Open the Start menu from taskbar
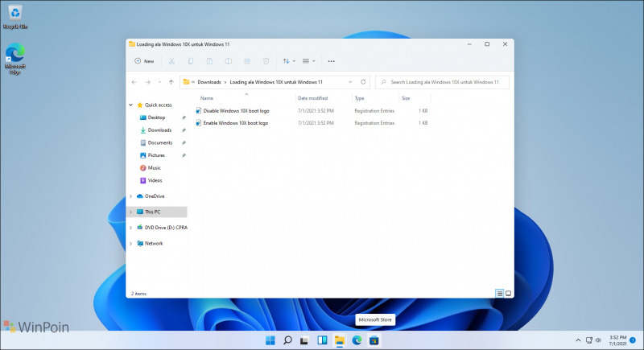 coord(270,340)
